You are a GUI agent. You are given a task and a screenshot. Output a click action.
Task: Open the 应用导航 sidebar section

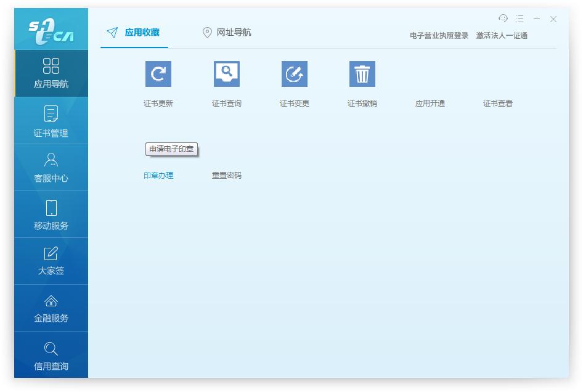click(51, 73)
